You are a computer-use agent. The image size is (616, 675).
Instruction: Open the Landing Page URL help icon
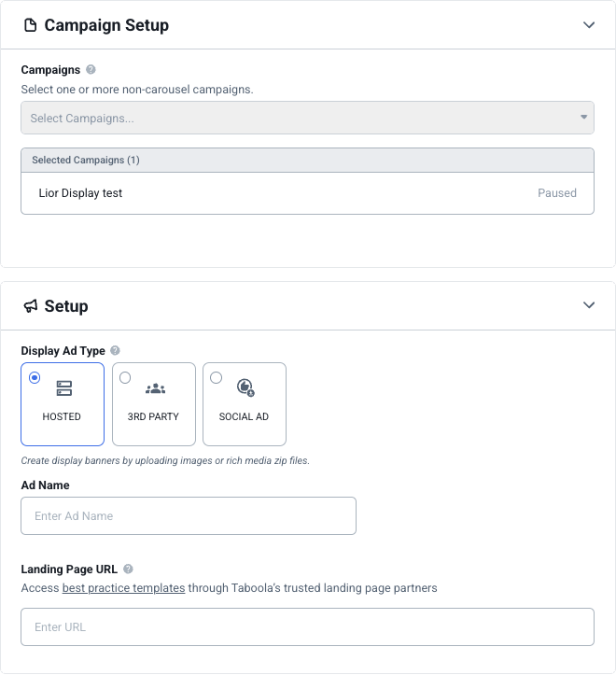tap(128, 570)
